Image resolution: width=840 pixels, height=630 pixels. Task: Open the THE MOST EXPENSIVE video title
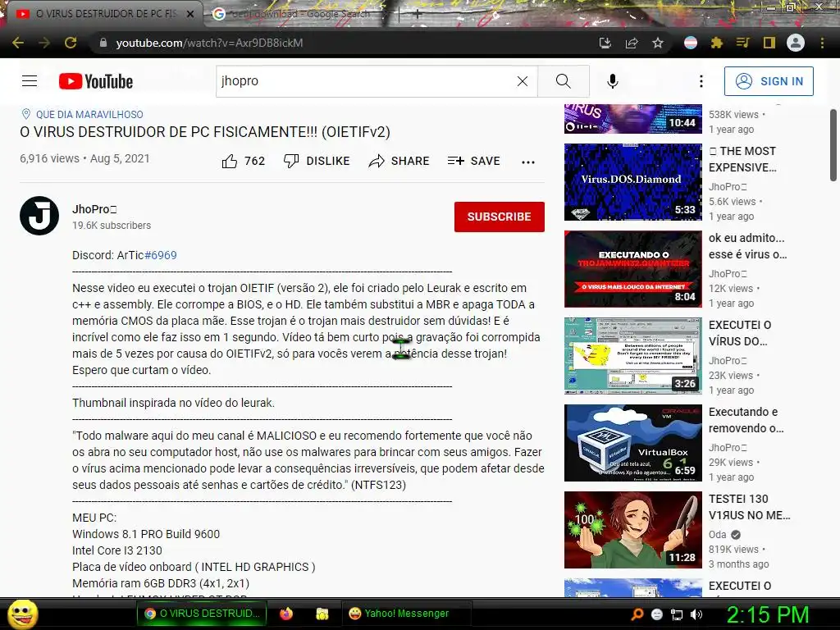[x=742, y=159]
